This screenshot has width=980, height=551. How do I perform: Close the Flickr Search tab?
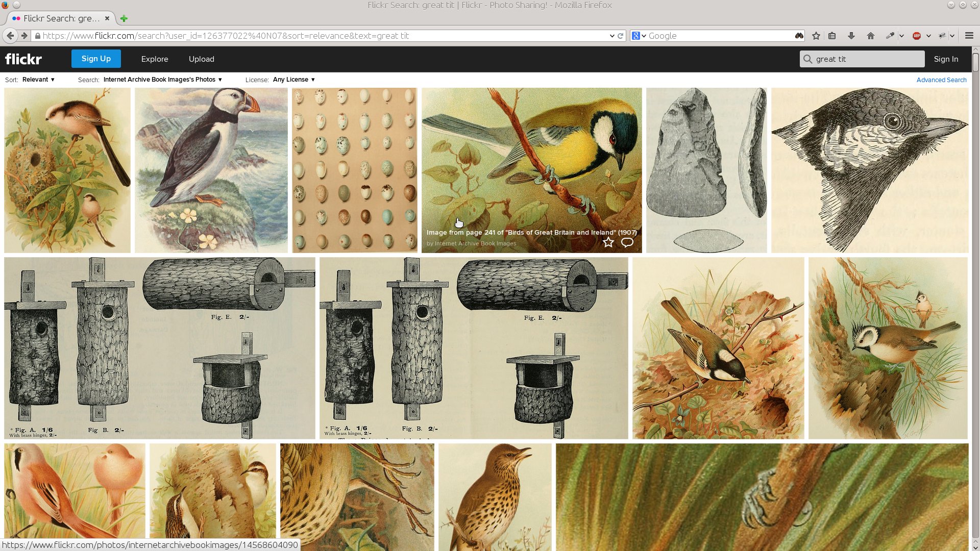[107, 18]
